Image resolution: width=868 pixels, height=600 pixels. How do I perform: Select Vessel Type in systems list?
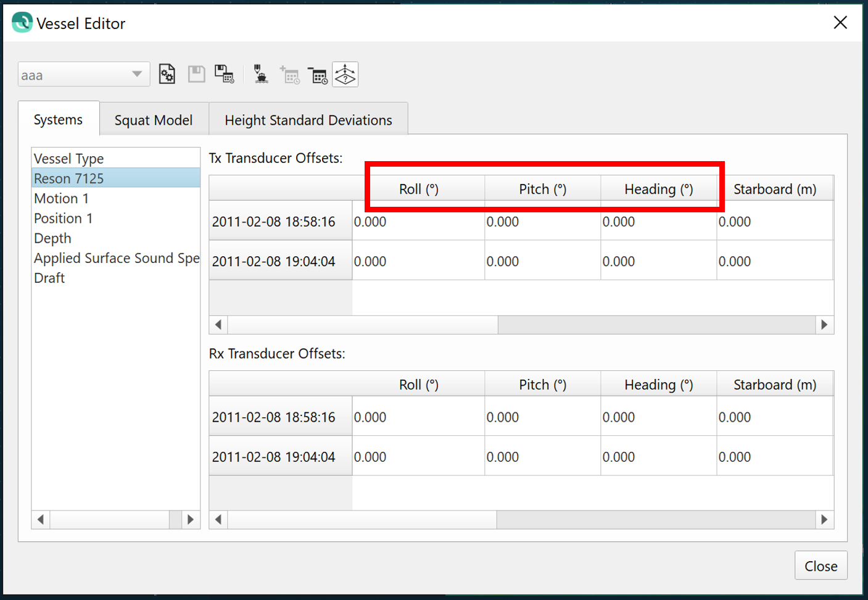click(68, 159)
